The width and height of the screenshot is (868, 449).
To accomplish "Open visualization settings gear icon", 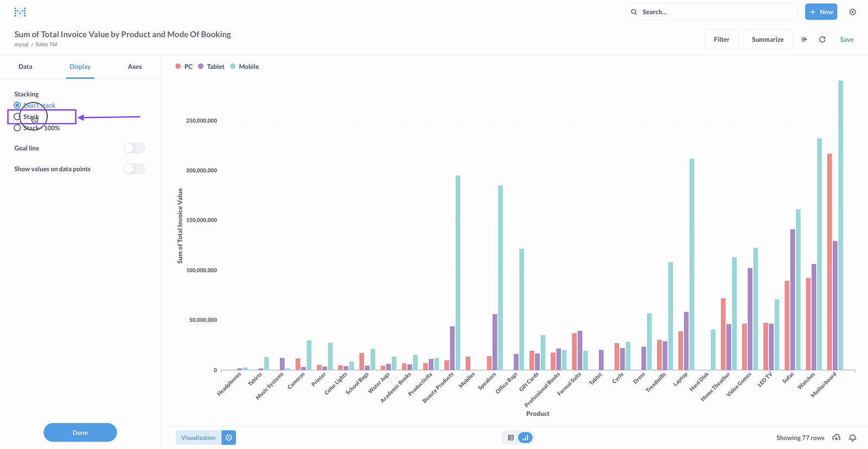I will click(x=229, y=438).
